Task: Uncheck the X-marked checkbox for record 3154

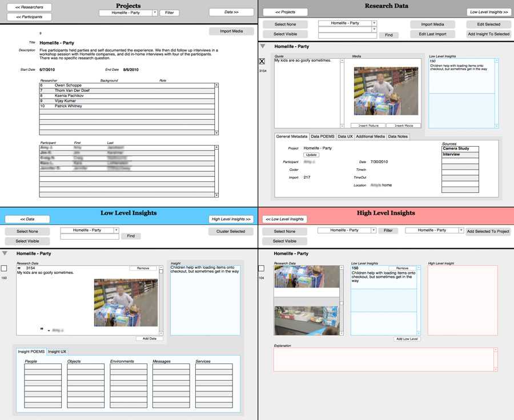Action: click(x=262, y=62)
